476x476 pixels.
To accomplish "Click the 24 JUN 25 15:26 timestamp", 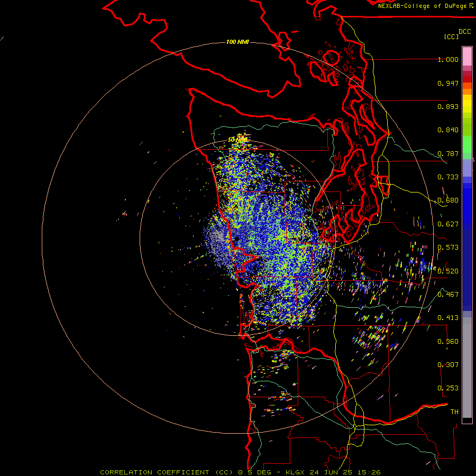I will tap(345, 472).
